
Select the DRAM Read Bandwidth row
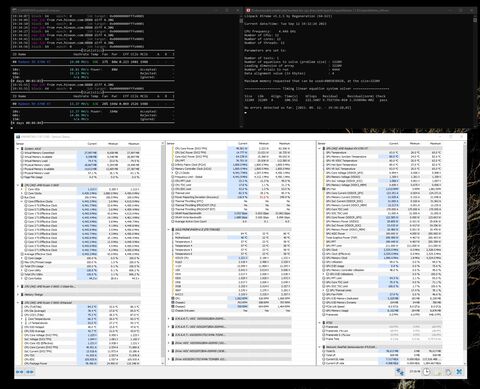[x=231, y=213]
